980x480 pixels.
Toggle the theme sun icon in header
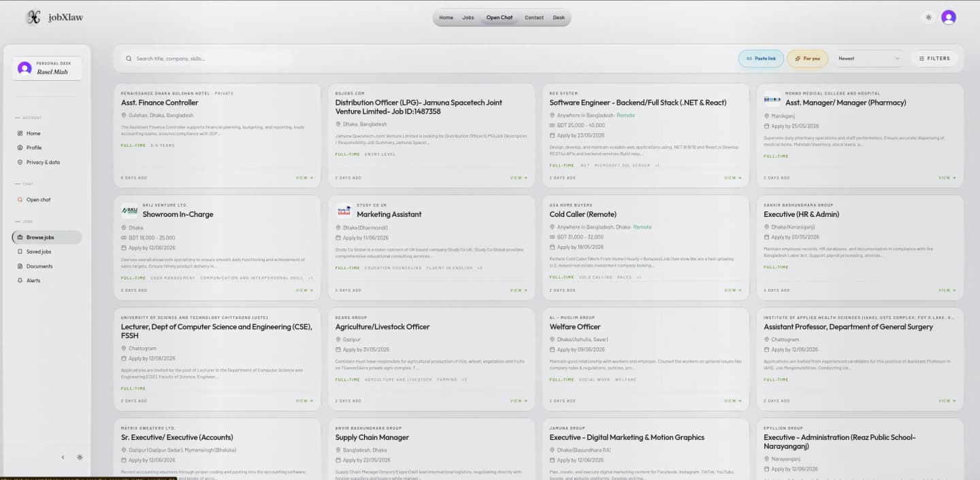click(928, 18)
